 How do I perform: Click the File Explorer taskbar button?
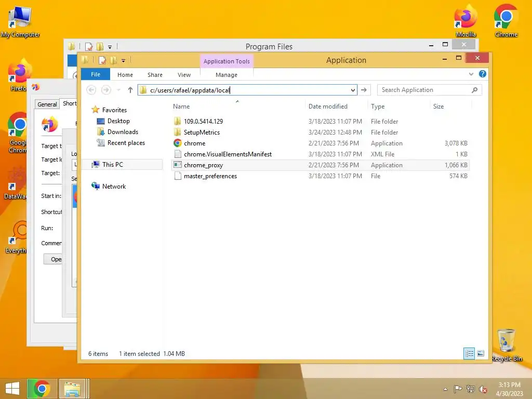click(72, 389)
